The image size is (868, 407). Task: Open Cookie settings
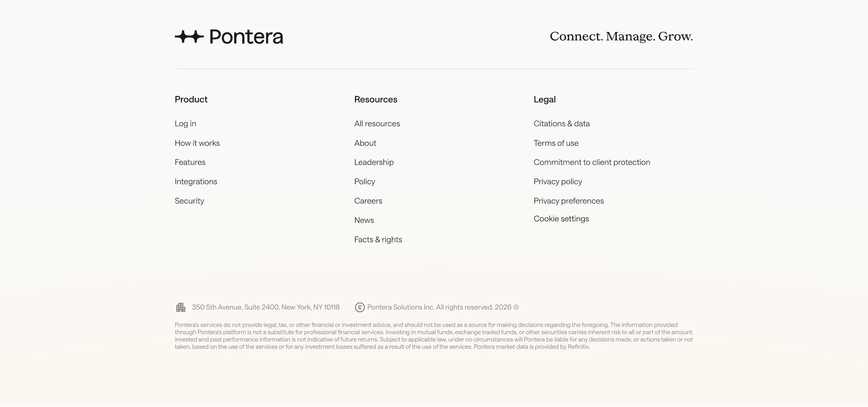561,219
